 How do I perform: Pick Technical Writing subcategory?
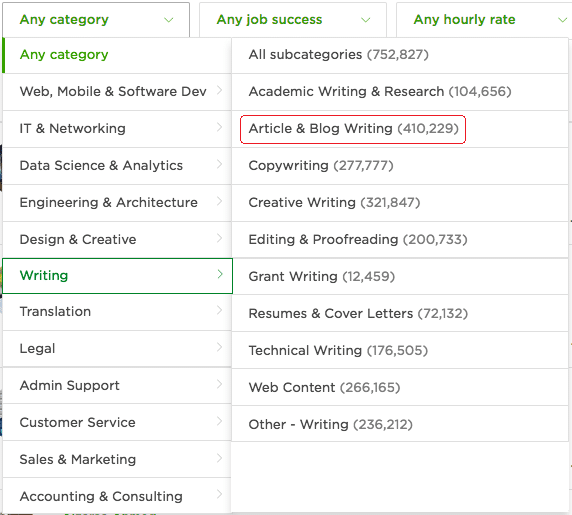tap(400, 351)
